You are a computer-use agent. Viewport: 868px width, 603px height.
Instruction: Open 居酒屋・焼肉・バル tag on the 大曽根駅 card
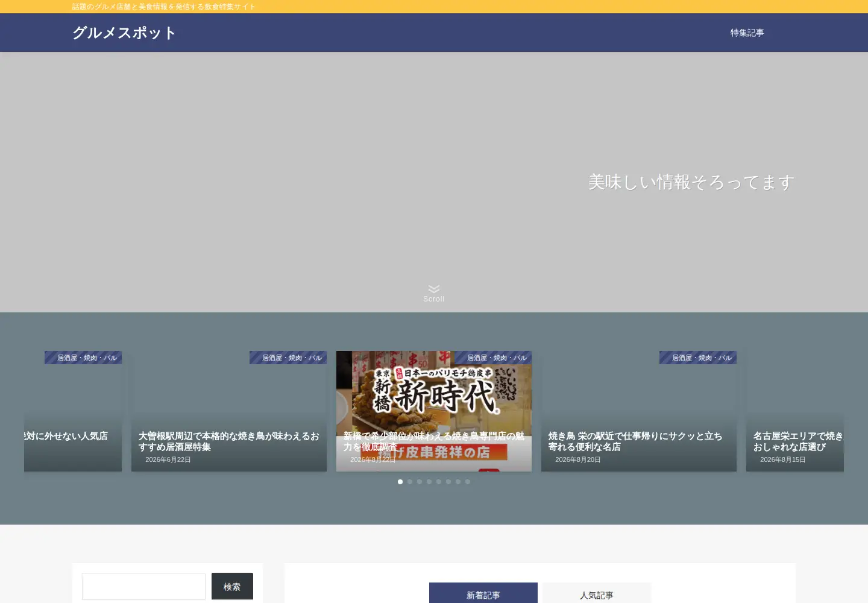point(288,358)
